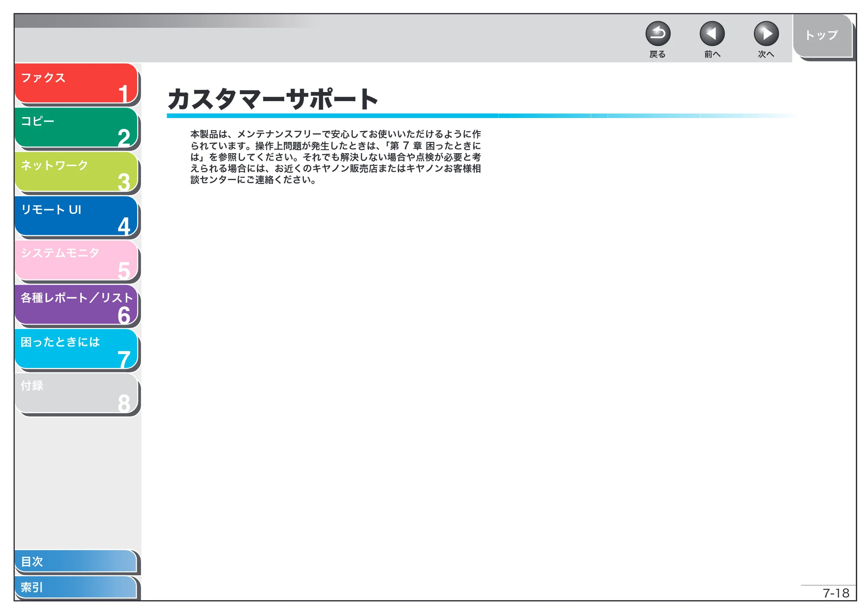Go to chapter 7 困ったときには tab

76,349
